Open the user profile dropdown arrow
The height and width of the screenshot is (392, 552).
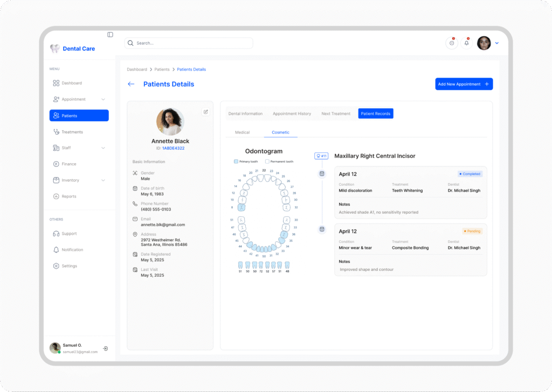497,43
